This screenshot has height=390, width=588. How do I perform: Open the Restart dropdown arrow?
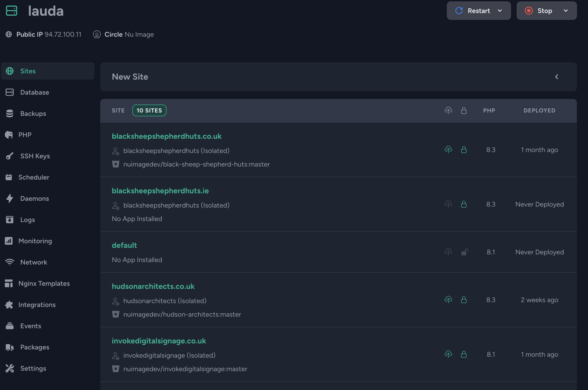coord(500,11)
